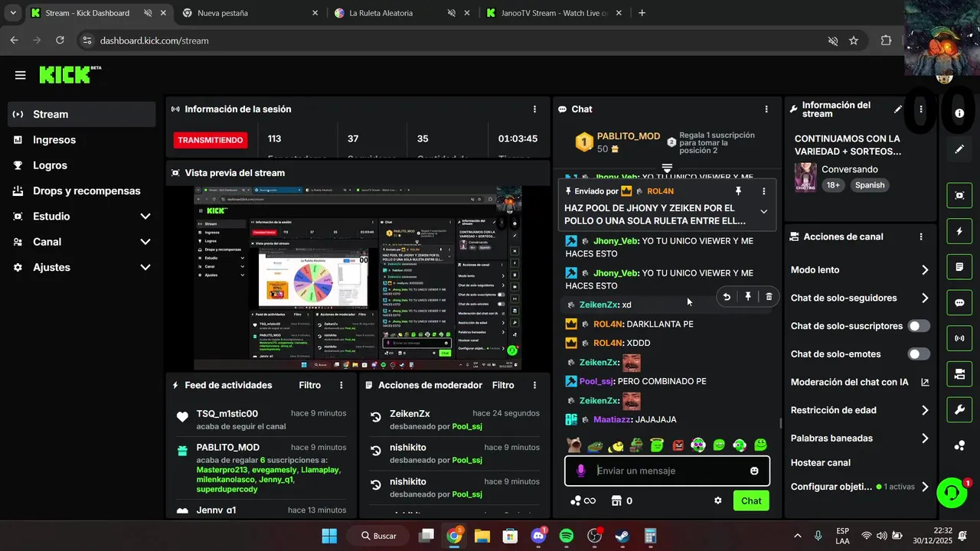Viewport: 980px width, 551px height.
Task: Open the green headset support button
Action: point(952,493)
